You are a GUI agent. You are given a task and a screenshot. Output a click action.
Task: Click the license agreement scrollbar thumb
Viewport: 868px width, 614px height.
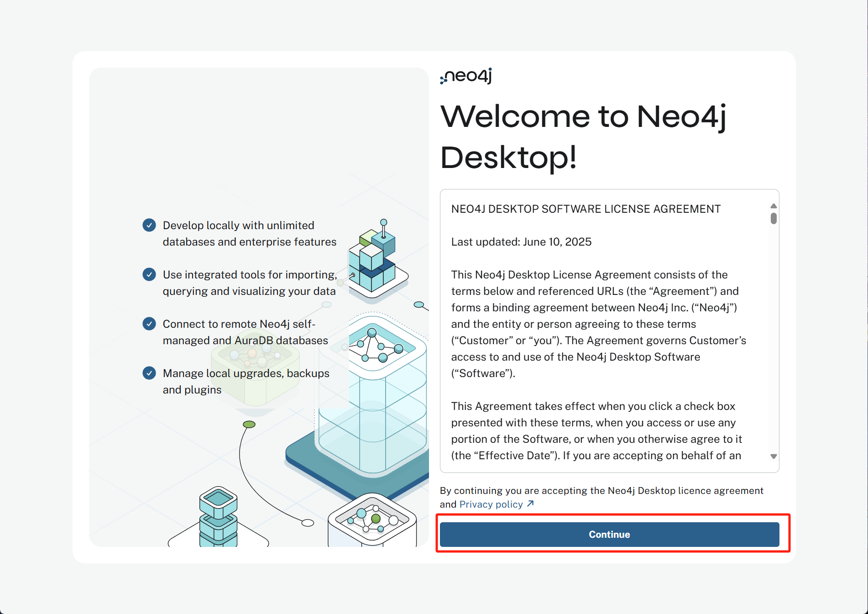pos(774,218)
